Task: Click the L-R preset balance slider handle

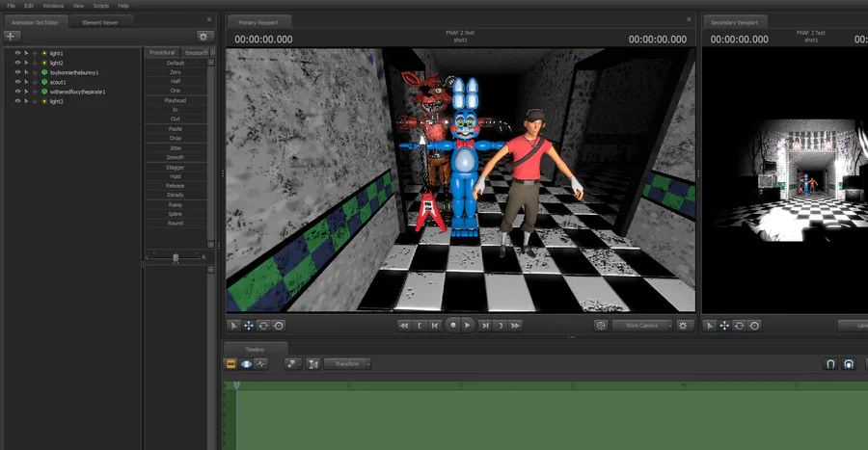Action: click(x=176, y=257)
